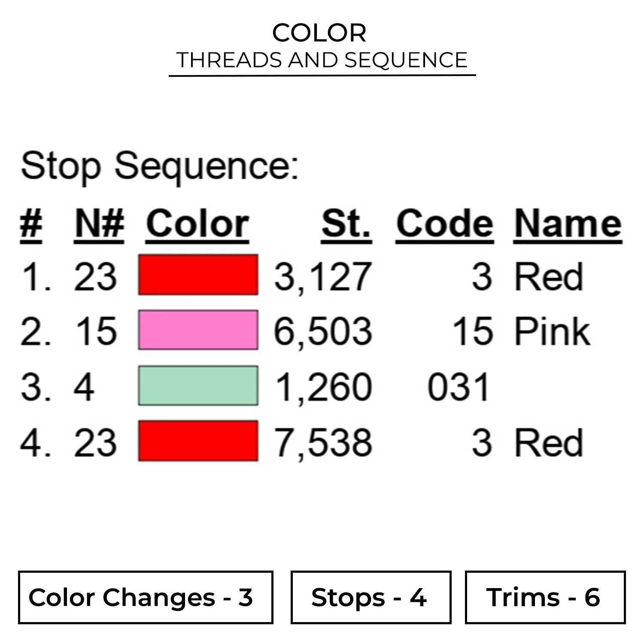
Task: Click the # column header
Action: coord(31,224)
